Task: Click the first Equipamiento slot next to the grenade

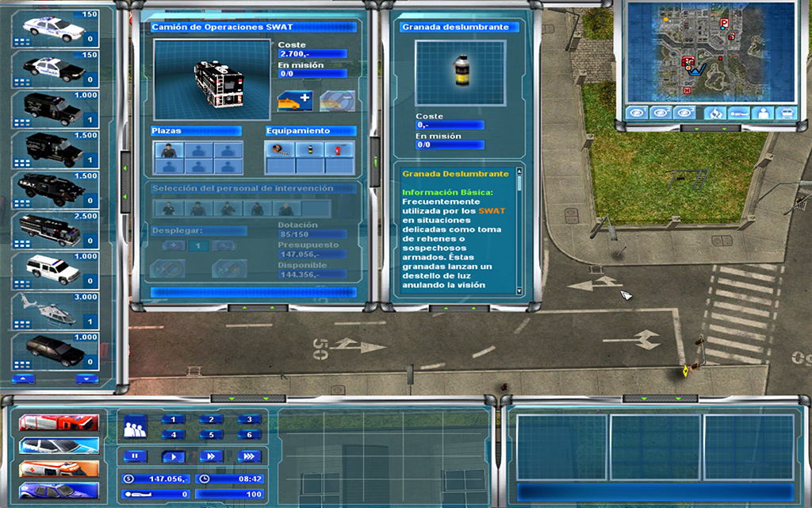Action: coord(280,149)
